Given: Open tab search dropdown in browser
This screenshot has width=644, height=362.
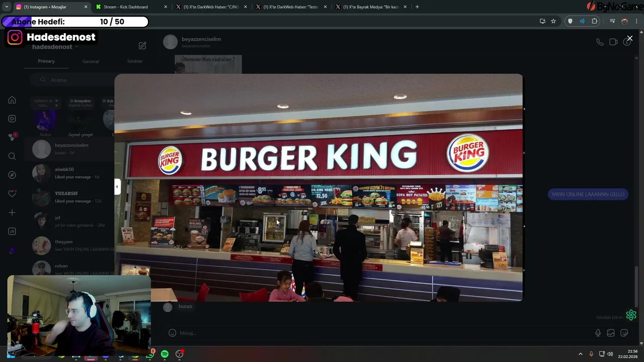Looking at the screenshot, I should 7,7.
